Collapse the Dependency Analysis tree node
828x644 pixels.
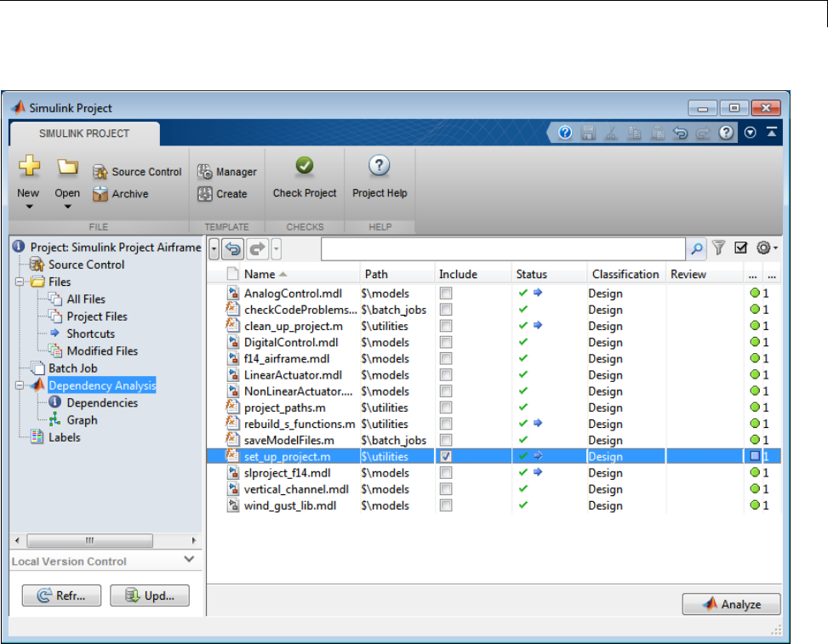[x=20, y=385]
